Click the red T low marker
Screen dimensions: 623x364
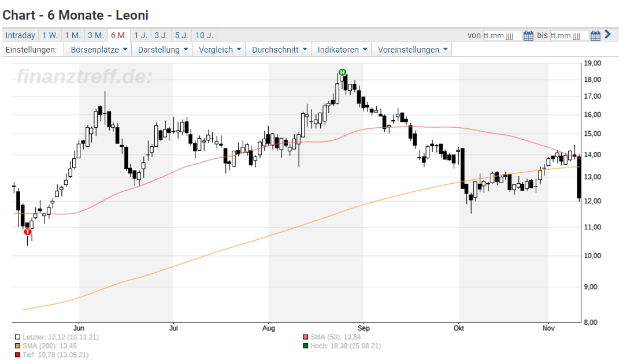coord(27,232)
